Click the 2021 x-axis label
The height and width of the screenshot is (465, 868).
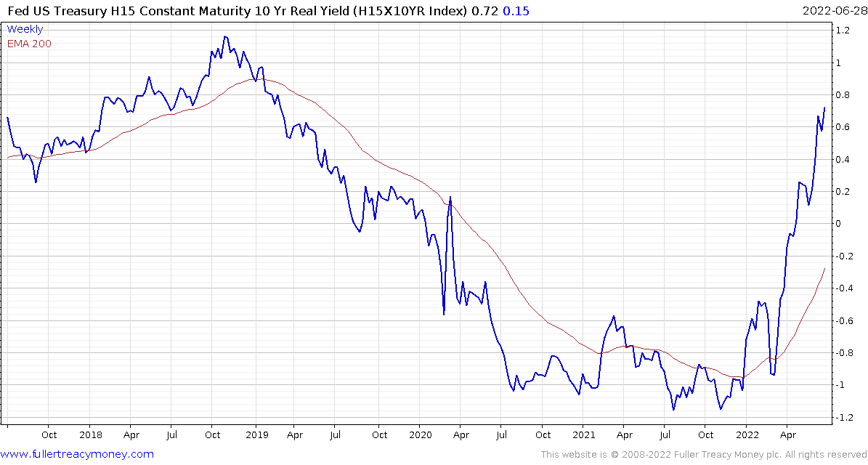tap(583, 435)
